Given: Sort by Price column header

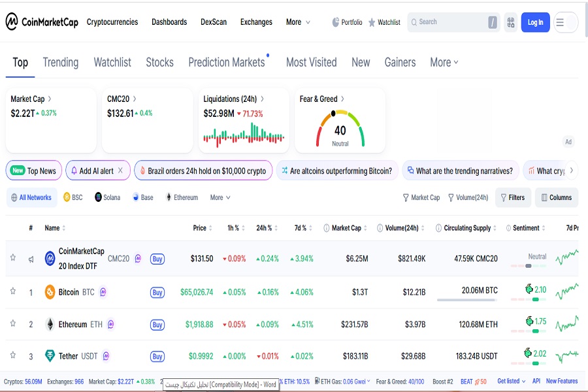Looking at the screenshot, I should [202, 228].
